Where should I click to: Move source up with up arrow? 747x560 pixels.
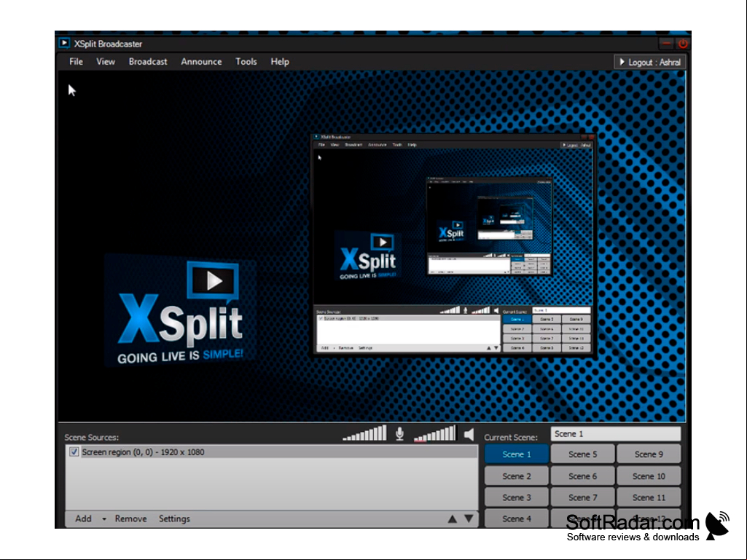[x=452, y=519]
